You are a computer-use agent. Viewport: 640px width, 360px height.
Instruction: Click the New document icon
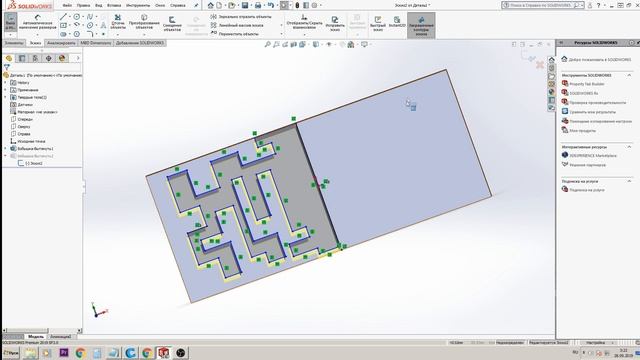(220, 5)
